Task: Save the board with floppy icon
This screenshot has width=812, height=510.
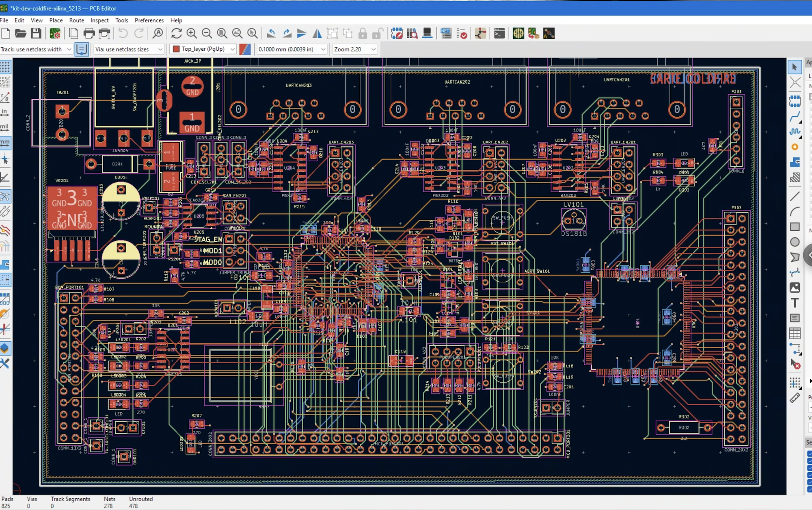Action: pyautogui.click(x=36, y=33)
